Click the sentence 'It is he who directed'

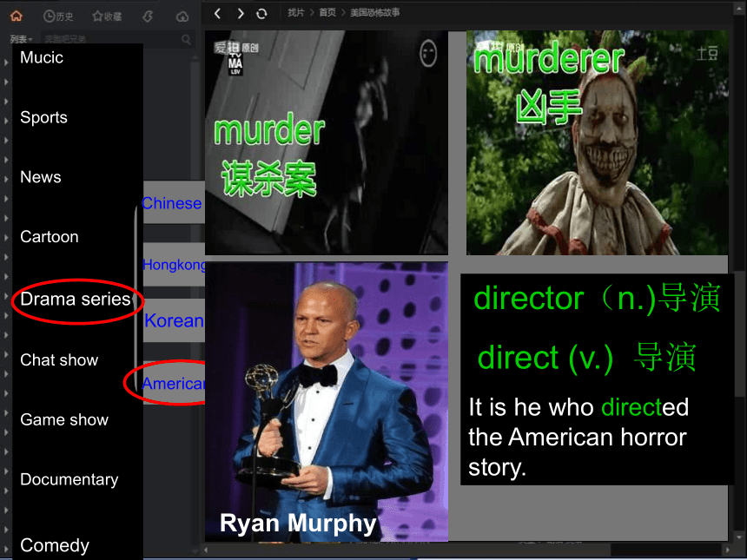click(x=578, y=407)
